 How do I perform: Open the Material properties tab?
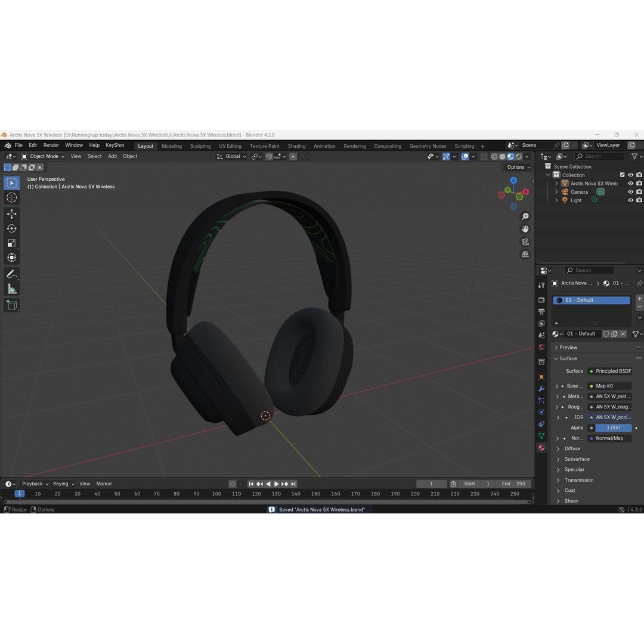point(541,448)
